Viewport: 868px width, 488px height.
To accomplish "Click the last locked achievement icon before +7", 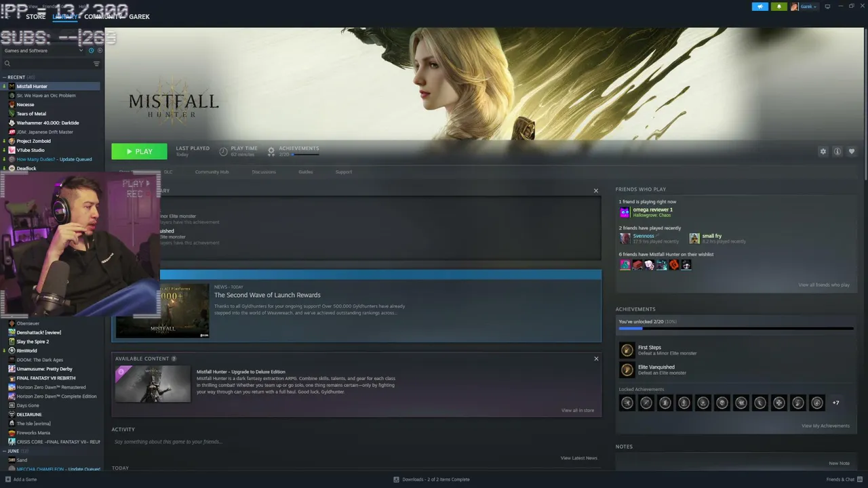I will 817,403.
